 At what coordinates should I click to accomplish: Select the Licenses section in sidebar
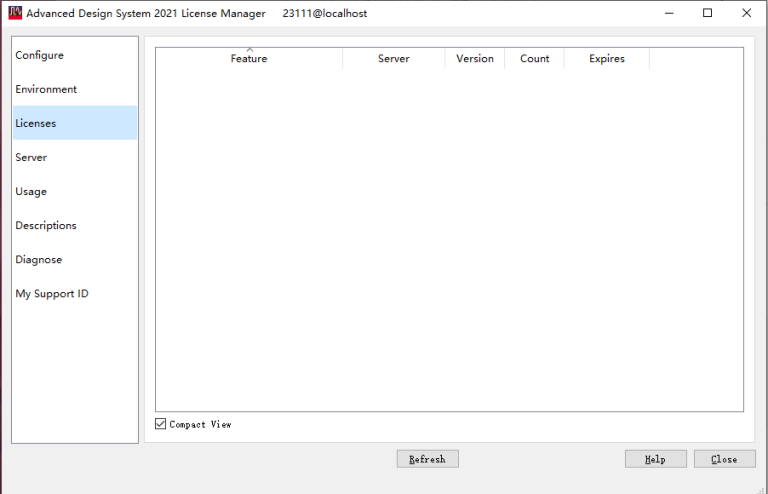coord(36,123)
